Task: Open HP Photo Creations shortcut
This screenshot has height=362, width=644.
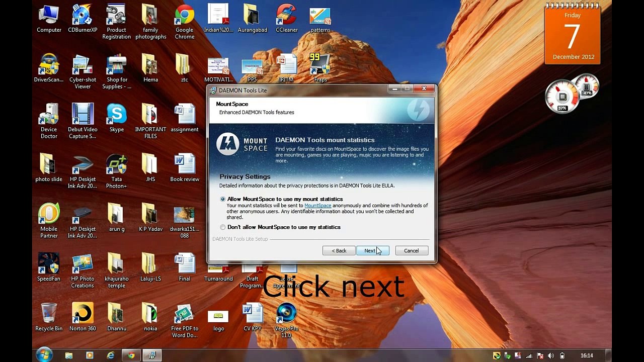Action: pyautogui.click(x=83, y=270)
